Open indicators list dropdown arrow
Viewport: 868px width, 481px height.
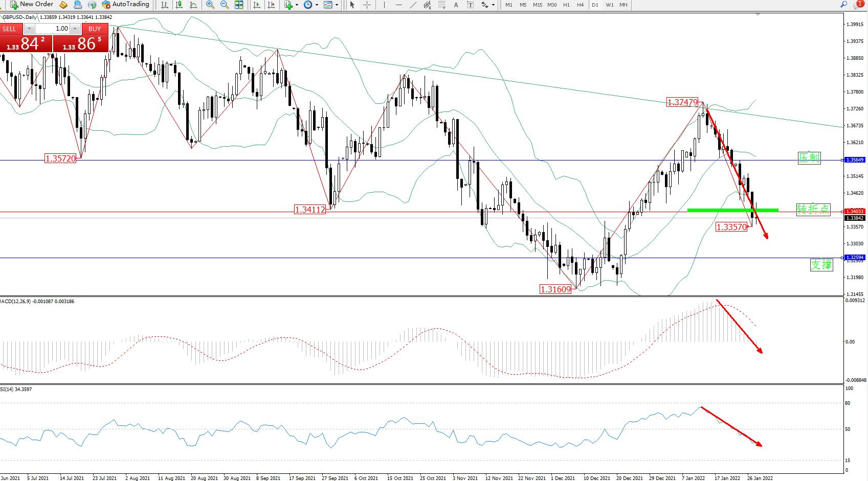coord(297,5)
